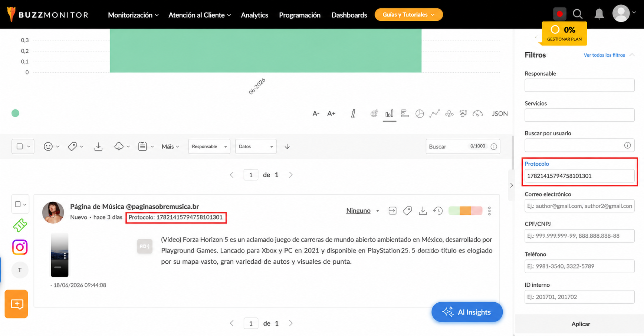
Task: Click the Correo electrónico filter field
Action: click(x=579, y=206)
